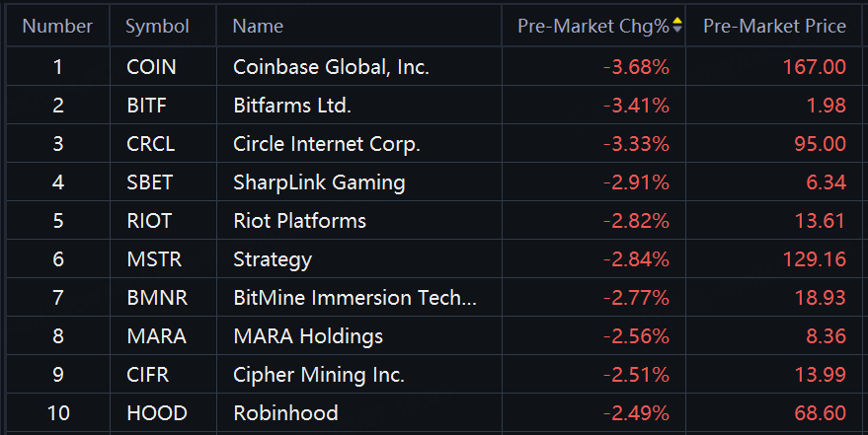Open SharpLink Gaming row
The width and height of the screenshot is (868, 435).
point(319,182)
